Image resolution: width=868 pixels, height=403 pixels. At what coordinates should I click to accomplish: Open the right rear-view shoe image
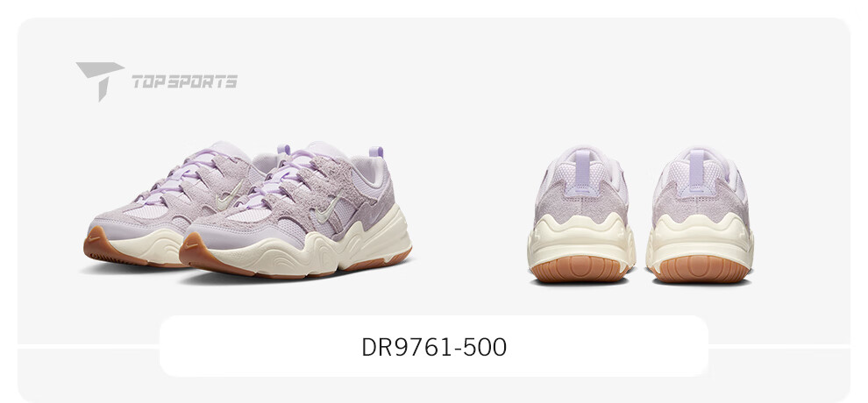click(700, 215)
